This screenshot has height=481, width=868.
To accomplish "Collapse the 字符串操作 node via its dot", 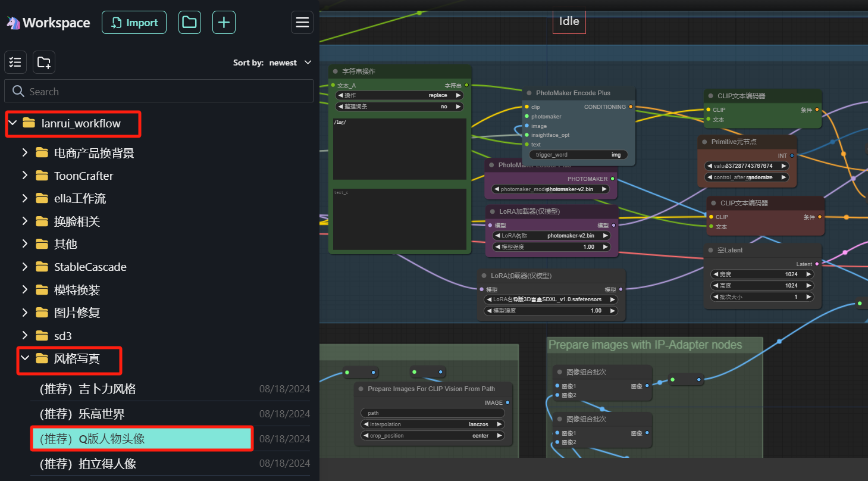I will (x=336, y=71).
